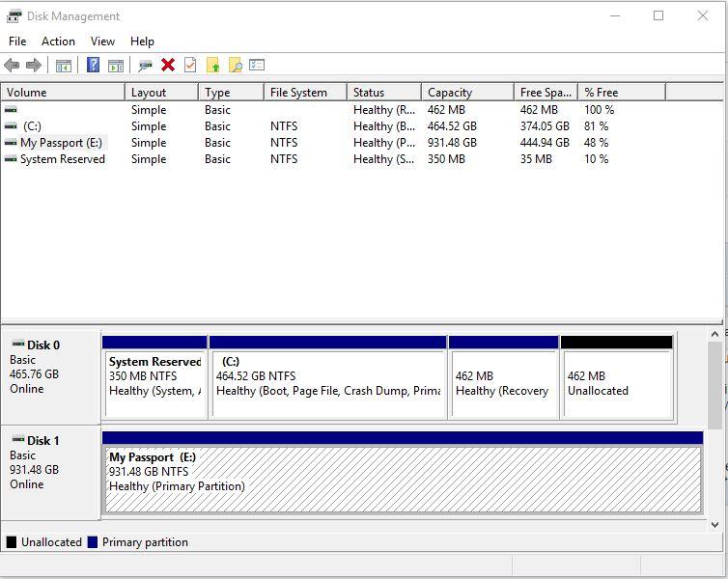Sort by the Capacity column header
This screenshot has width=728, height=579.
468,93
